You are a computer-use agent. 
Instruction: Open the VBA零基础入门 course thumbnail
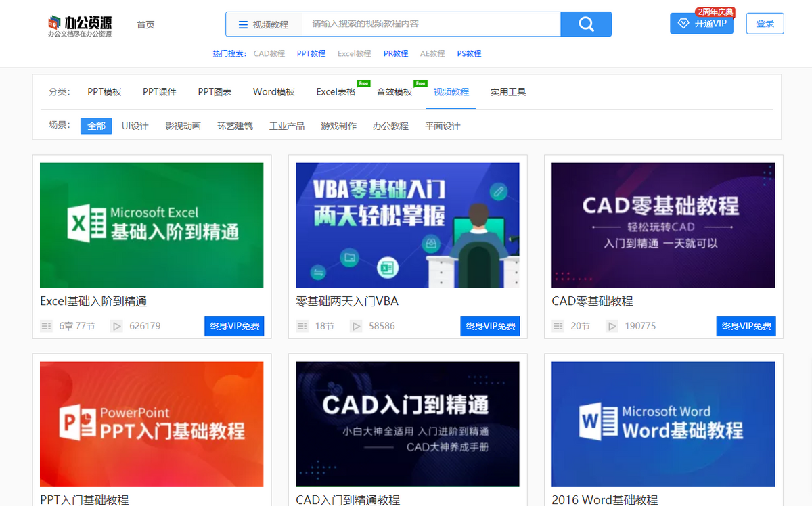[x=407, y=225]
